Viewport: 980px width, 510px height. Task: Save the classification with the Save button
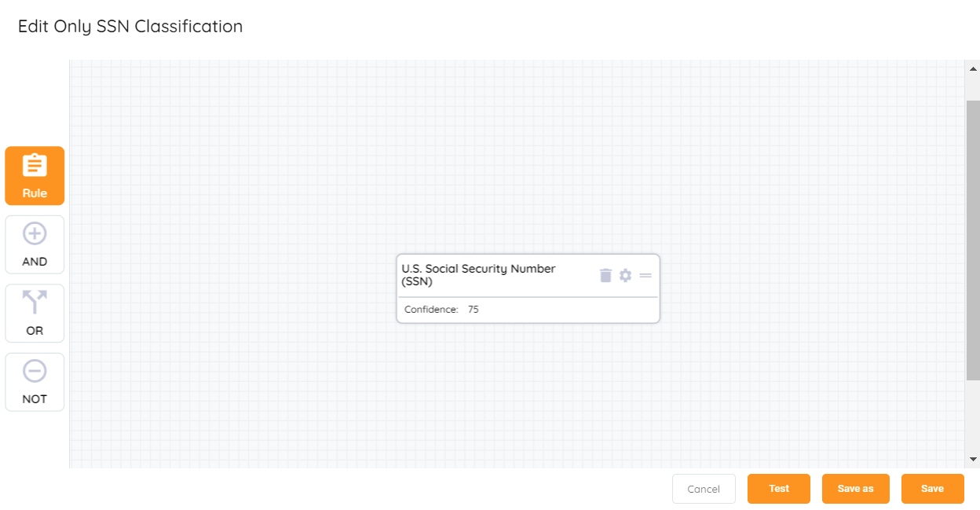coord(932,488)
